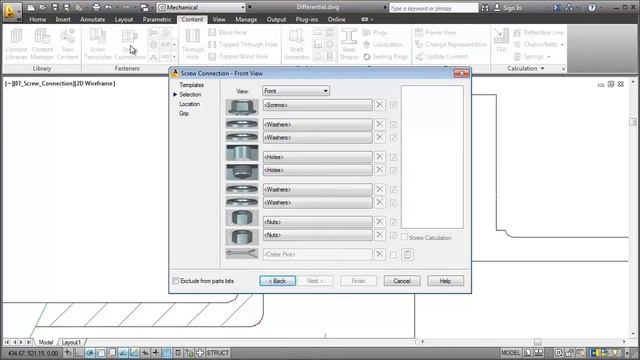Viewport: 640px width, 360px height.
Task: Choose the Blind Hole tool
Action: 227,32
